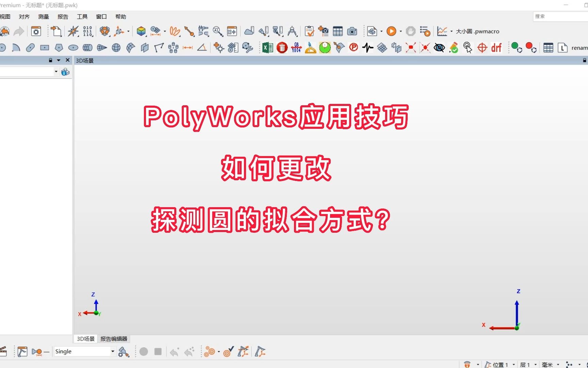Open the 窗口 menu
Screen dimensions: 588x368
tap(101, 17)
